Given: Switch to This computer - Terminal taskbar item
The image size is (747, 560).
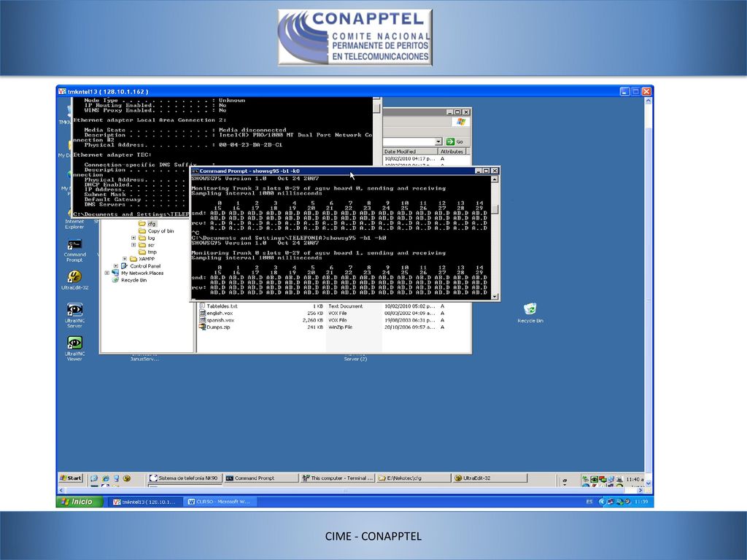Looking at the screenshot, I should coord(337,478).
